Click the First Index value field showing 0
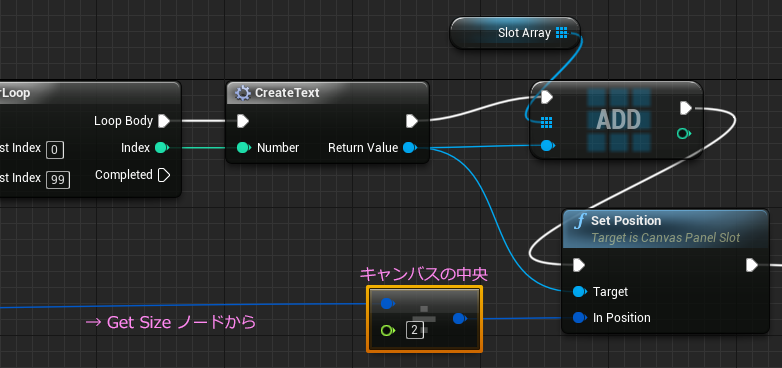782x368 pixels. (55, 150)
